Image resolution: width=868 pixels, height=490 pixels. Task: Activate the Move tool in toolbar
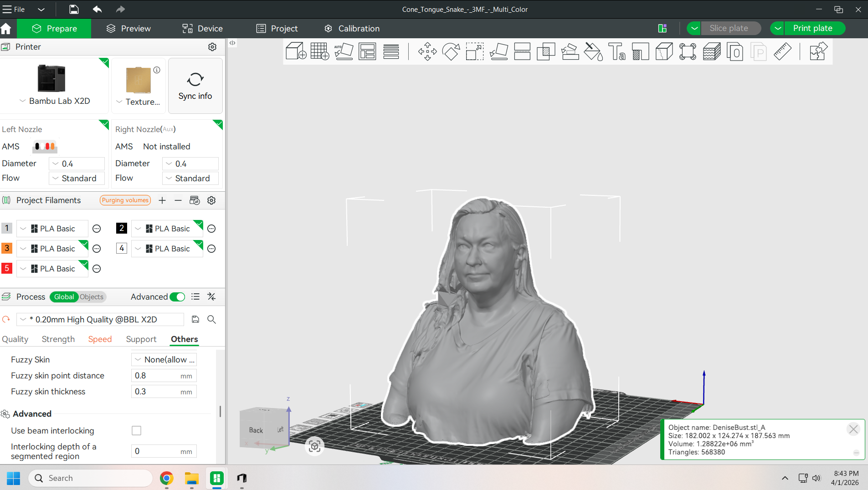427,51
